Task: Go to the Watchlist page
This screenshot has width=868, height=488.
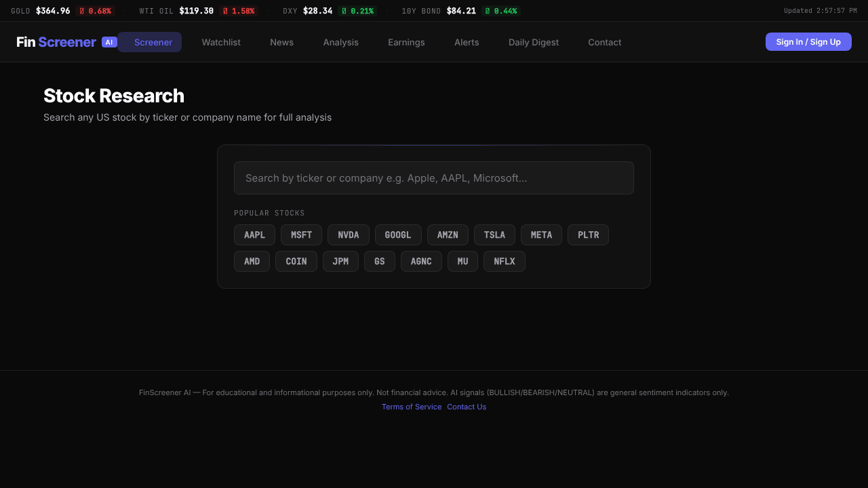Action: coord(221,42)
